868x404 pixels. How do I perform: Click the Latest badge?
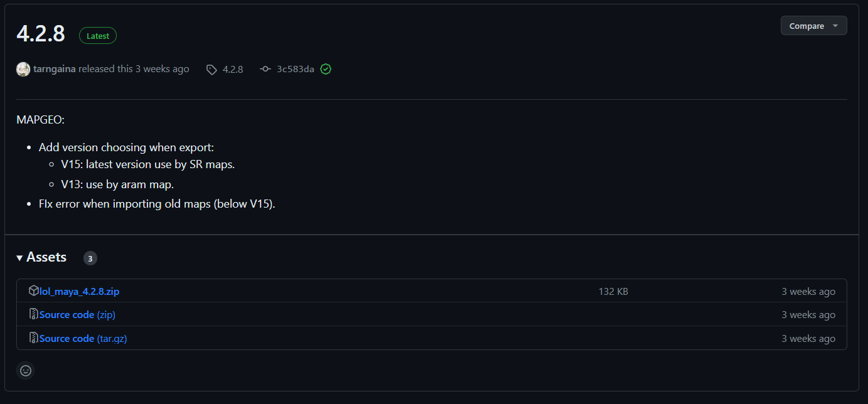98,36
